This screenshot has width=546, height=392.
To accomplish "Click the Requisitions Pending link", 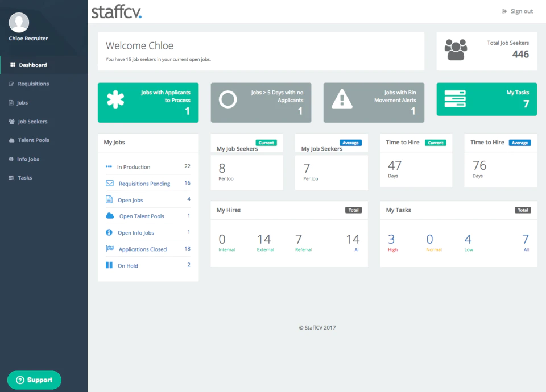I will tap(144, 184).
